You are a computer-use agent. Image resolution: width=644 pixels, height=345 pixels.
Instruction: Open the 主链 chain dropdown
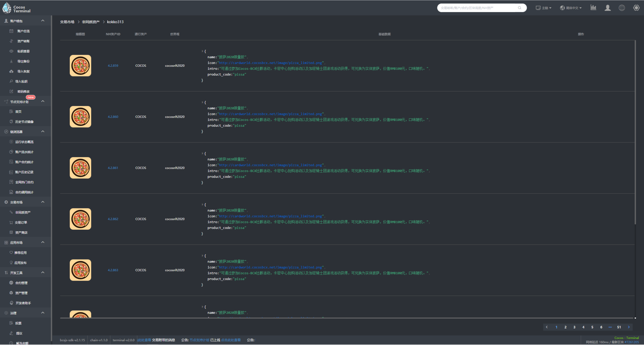(544, 8)
